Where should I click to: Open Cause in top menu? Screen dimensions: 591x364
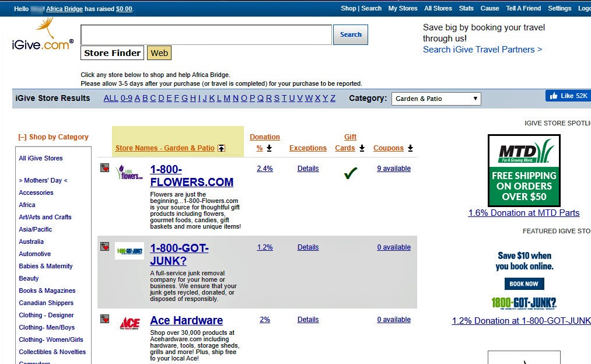(489, 8)
